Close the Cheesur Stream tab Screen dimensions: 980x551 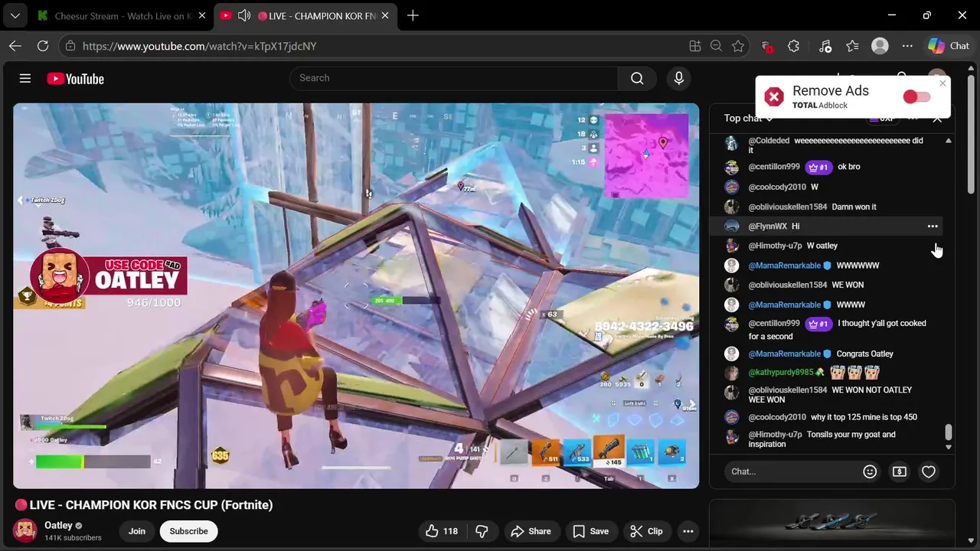coord(202,15)
